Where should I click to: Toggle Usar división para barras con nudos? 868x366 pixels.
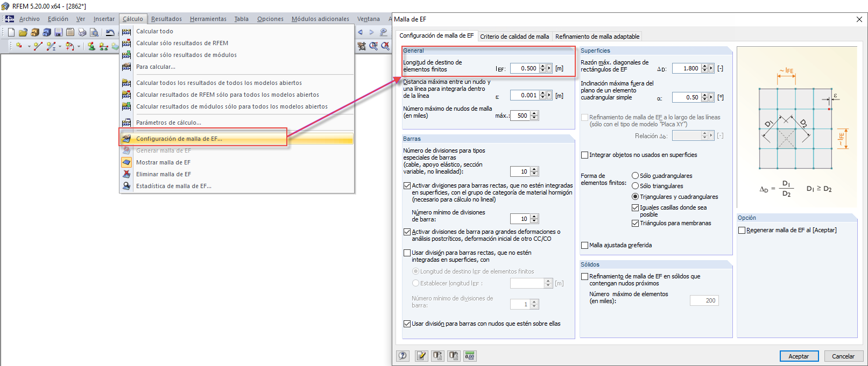(407, 324)
